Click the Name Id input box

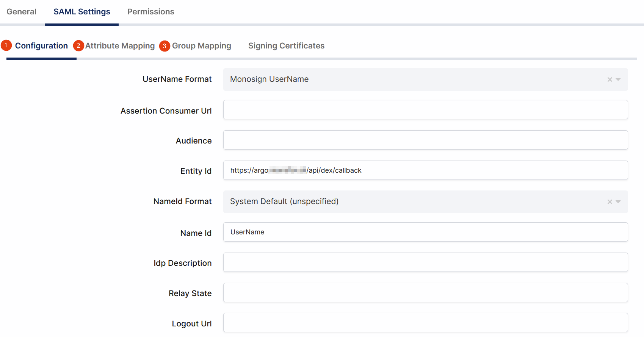(425, 232)
